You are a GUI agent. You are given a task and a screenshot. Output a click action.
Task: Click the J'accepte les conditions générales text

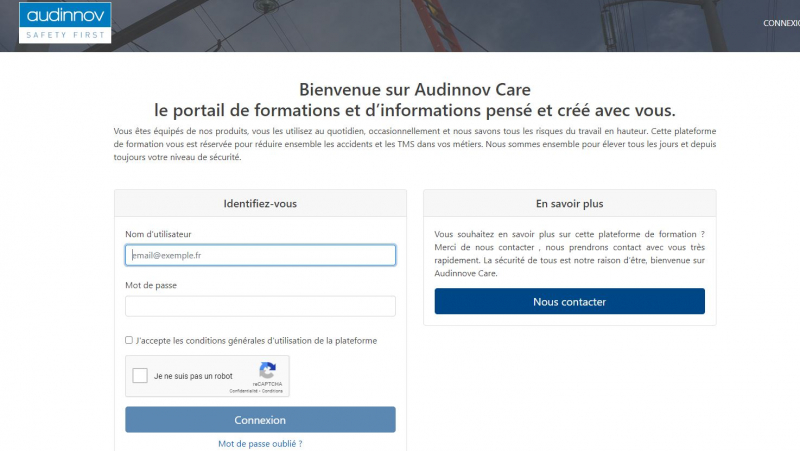(x=257, y=341)
